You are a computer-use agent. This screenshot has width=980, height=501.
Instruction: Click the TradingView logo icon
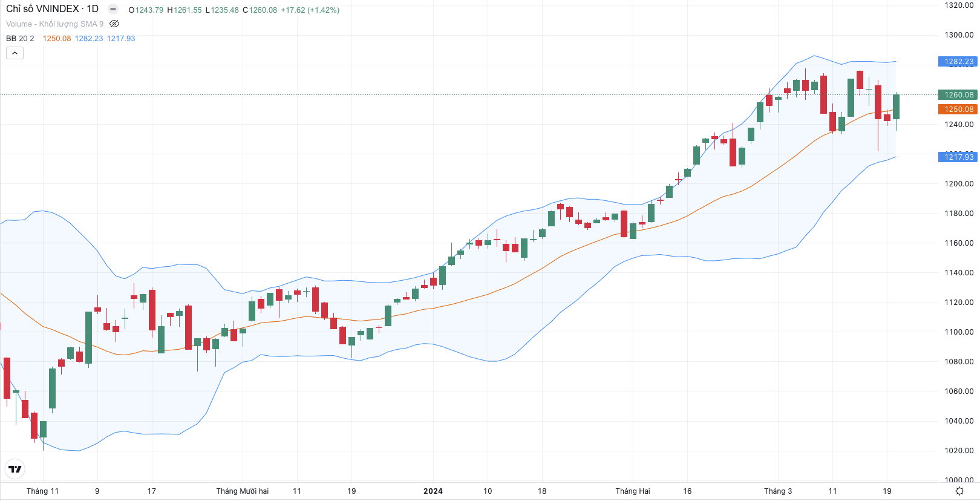(15, 469)
